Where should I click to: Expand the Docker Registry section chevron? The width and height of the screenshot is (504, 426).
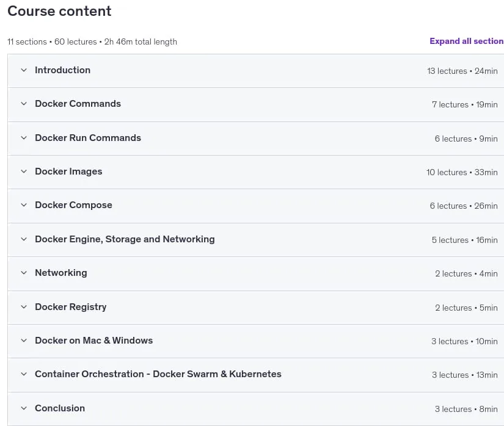[x=24, y=307]
